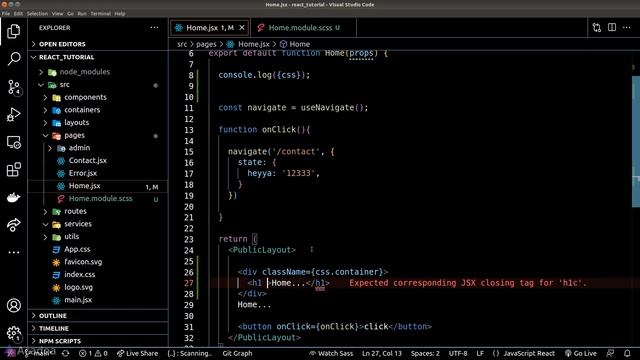Collapse the pages folder
Image resolution: width=640 pixels, height=360 pixels.
click(x=98, y=135)
